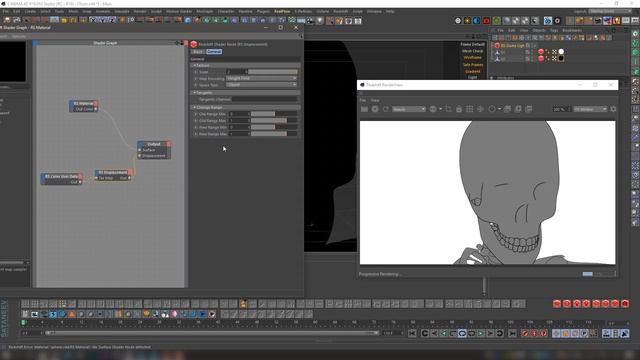Adjust the Old Range Min slider

click(274, 114)
